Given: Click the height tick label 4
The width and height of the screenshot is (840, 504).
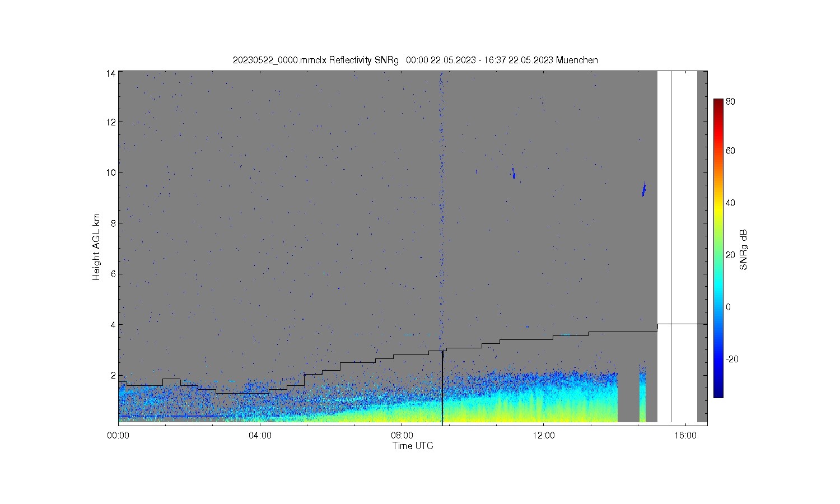Looking at the screenshot, I should [x=113, y=324].
